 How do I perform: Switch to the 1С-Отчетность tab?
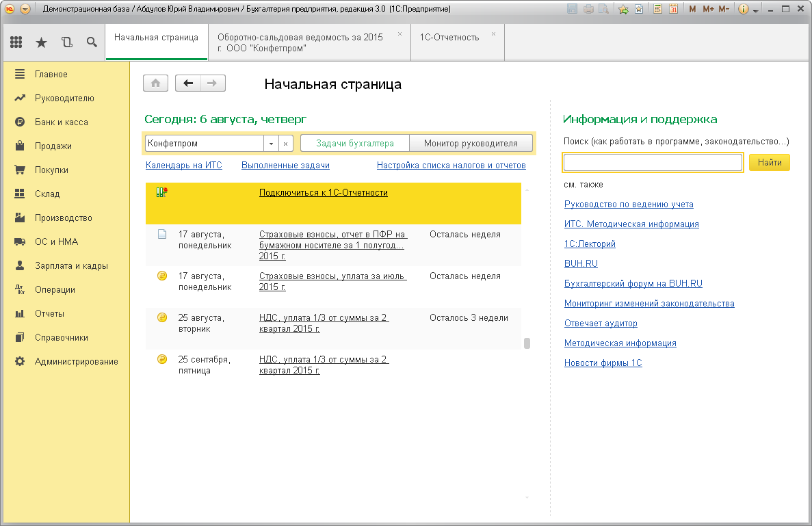[x=449, y=37]
